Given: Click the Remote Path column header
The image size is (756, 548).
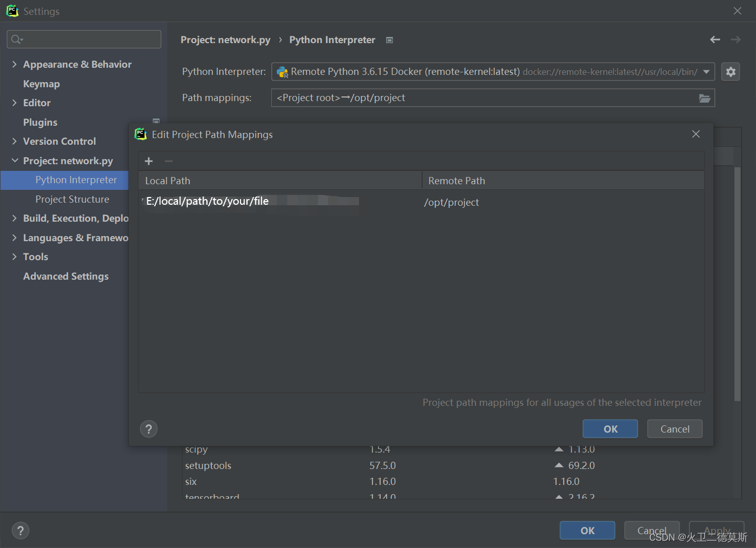Looking at the screenshot, I should click(x=456, y=180).
